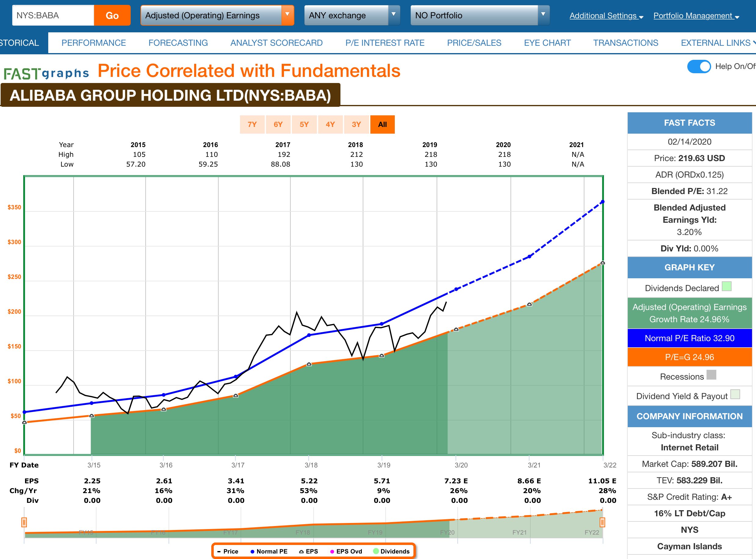Switch the Help On/Off toggle
Screen dimensions: 756x559
coord(699,66)
